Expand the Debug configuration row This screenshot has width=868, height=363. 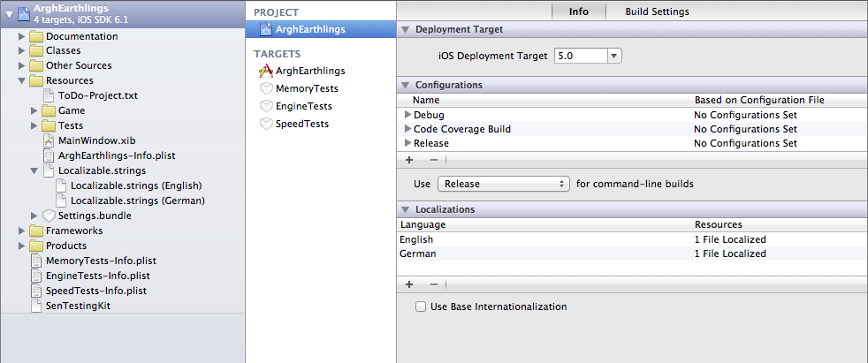coord(408,115)
